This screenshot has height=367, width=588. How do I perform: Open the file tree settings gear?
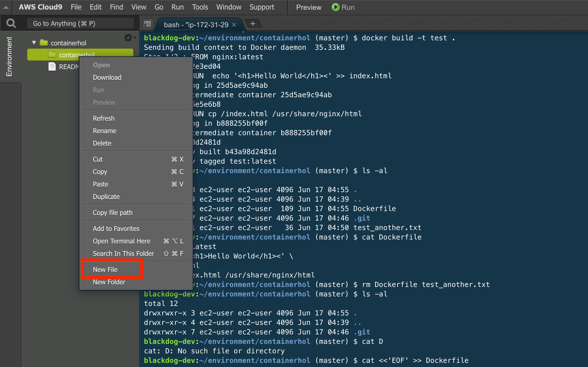128,38
